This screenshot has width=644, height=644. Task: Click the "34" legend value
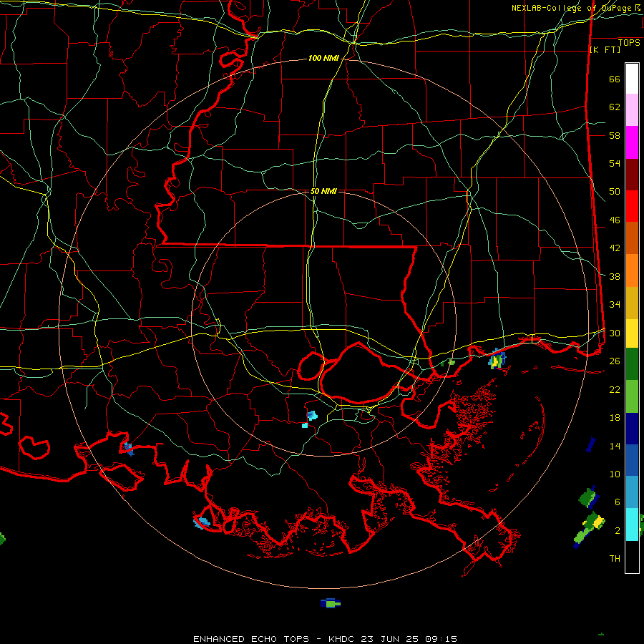tap(615, 305)
